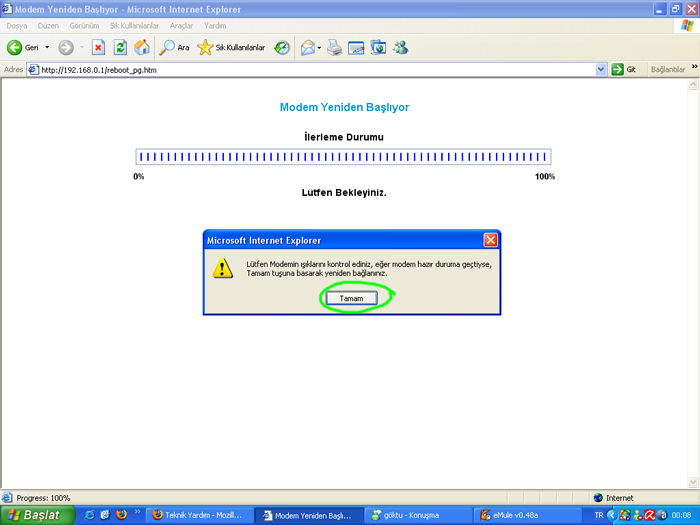Click the address bar URL field

click(317, 70)
